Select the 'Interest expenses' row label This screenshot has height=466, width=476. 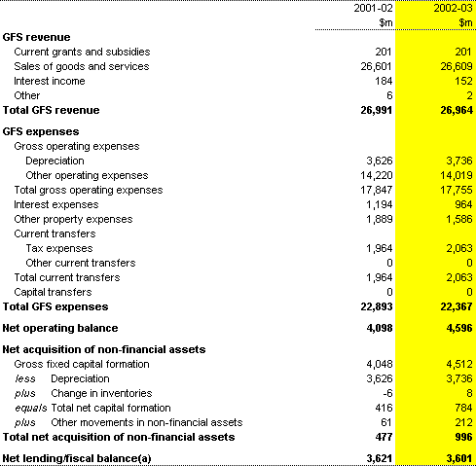pos(56,204)
